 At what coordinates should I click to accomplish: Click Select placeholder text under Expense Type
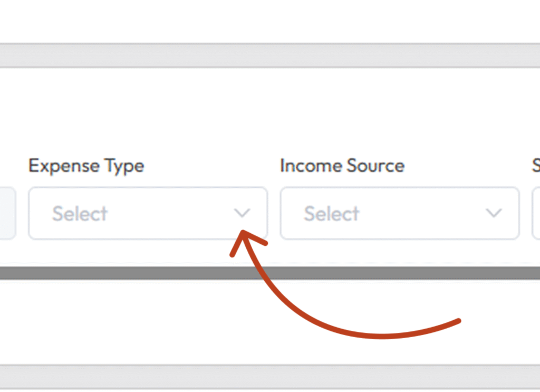point(80,214)
